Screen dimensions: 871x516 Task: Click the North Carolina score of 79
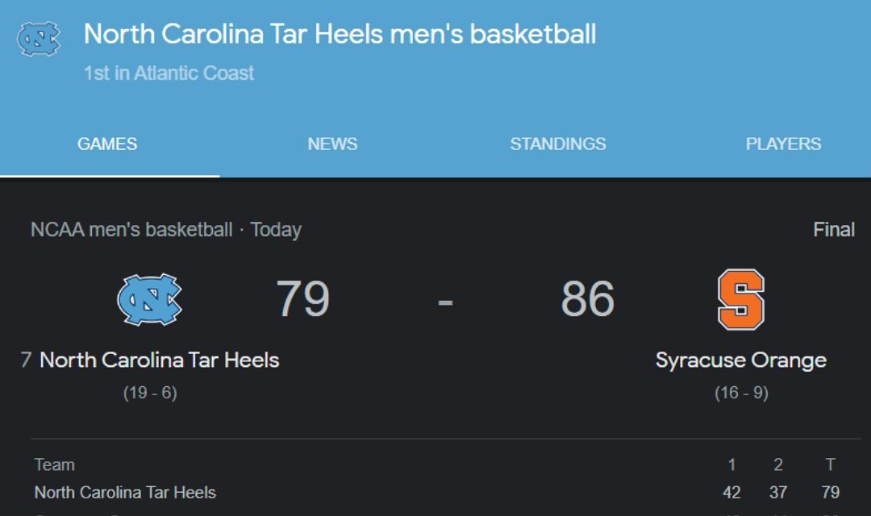pos(303,299)
